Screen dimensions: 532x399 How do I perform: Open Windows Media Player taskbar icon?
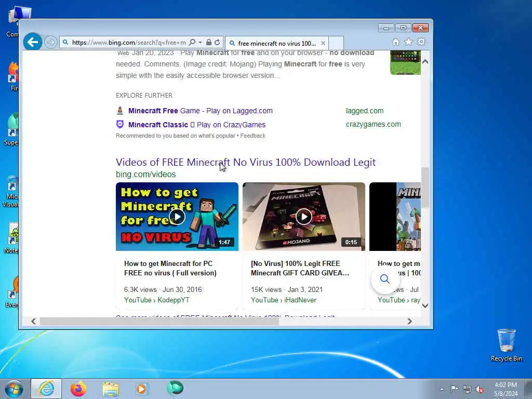142,389
